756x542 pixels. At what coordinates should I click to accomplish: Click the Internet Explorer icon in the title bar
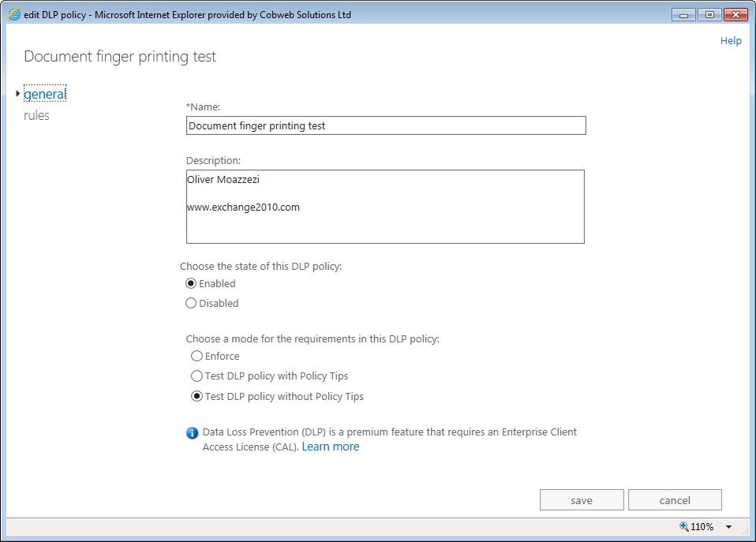point(13,13)
